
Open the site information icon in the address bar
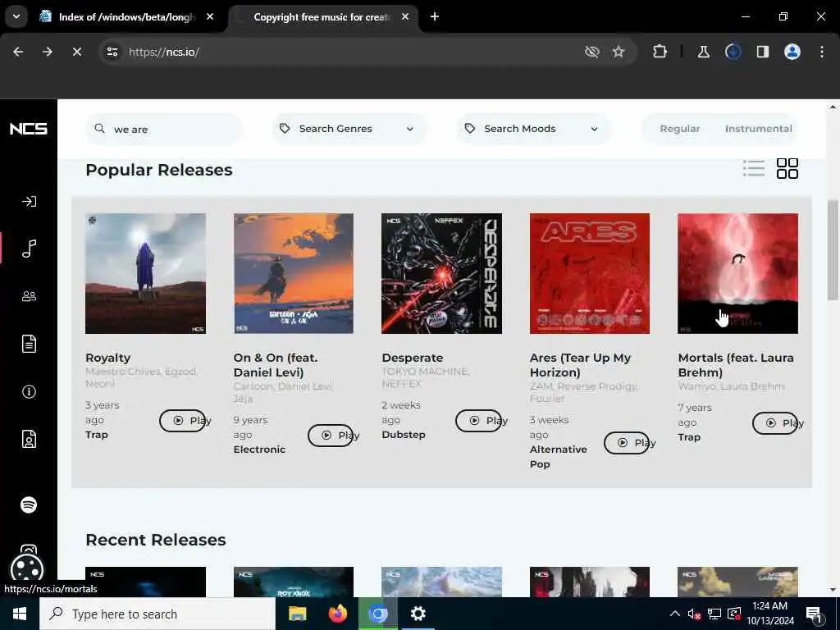112,52
